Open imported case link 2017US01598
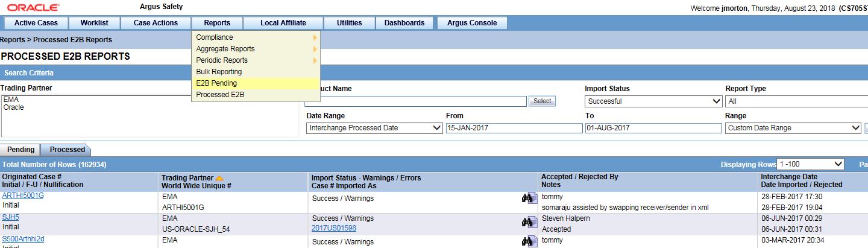The image size is (868, 248). (x=334, y=228)
